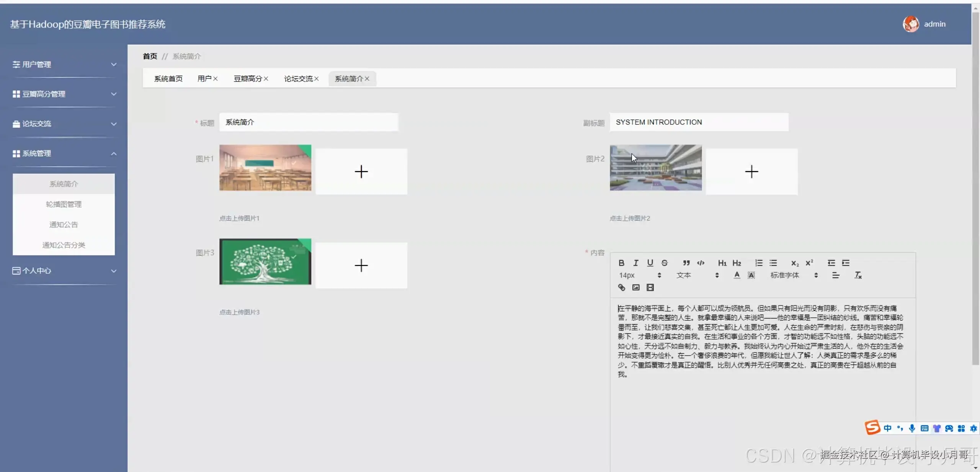Screen dimensions: 980x472
Task: Toggle underline formatting on the text
Action: pyautogui.click(x=650, y=263)
